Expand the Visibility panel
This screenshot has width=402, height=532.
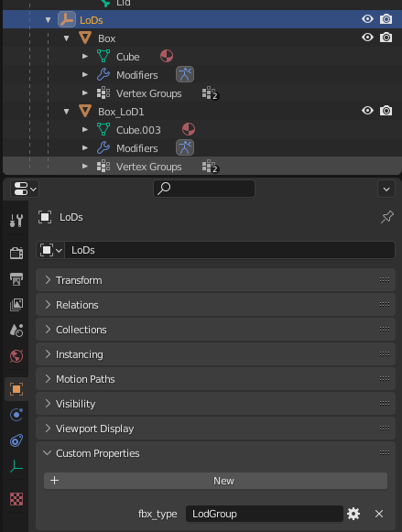point(215,404)
